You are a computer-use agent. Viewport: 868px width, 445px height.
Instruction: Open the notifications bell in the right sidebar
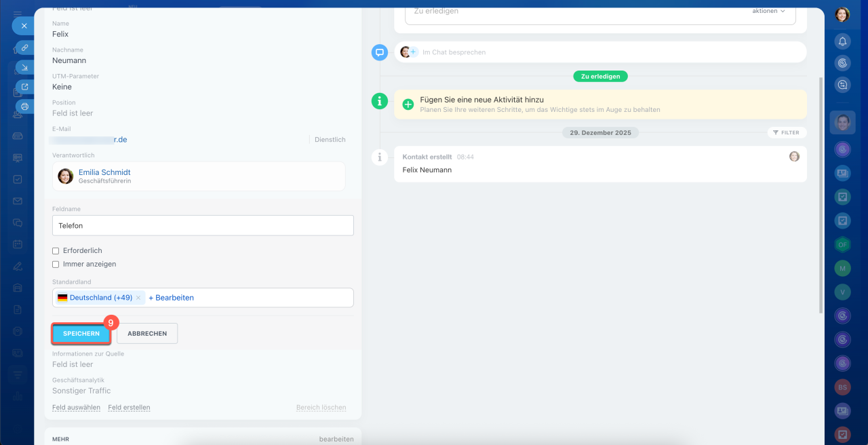coord(842,41)
